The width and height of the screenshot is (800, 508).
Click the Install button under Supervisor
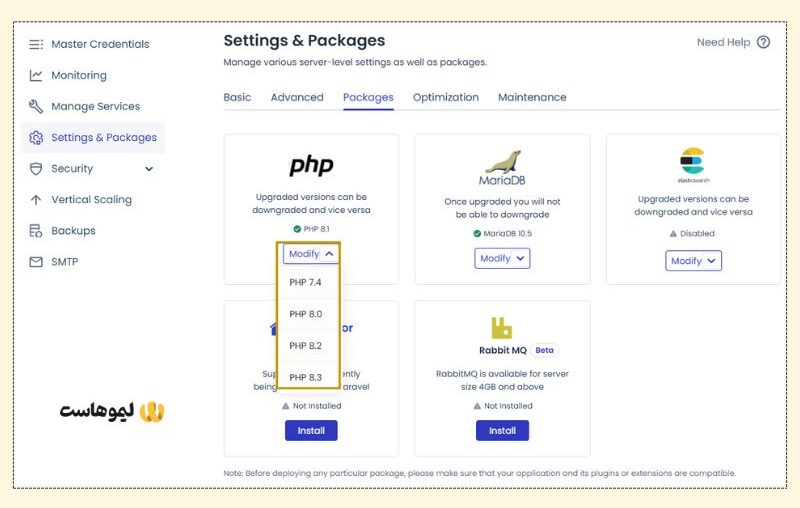tap(311, 430)
